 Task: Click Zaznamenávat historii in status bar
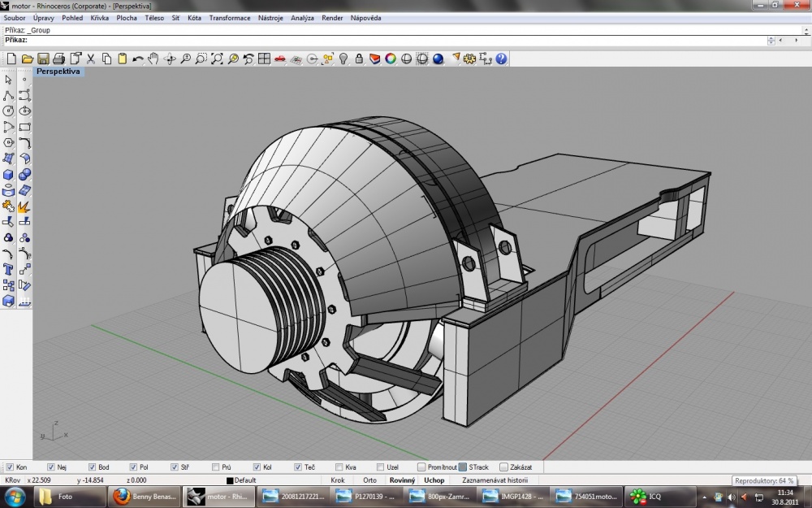coord(495,480)
